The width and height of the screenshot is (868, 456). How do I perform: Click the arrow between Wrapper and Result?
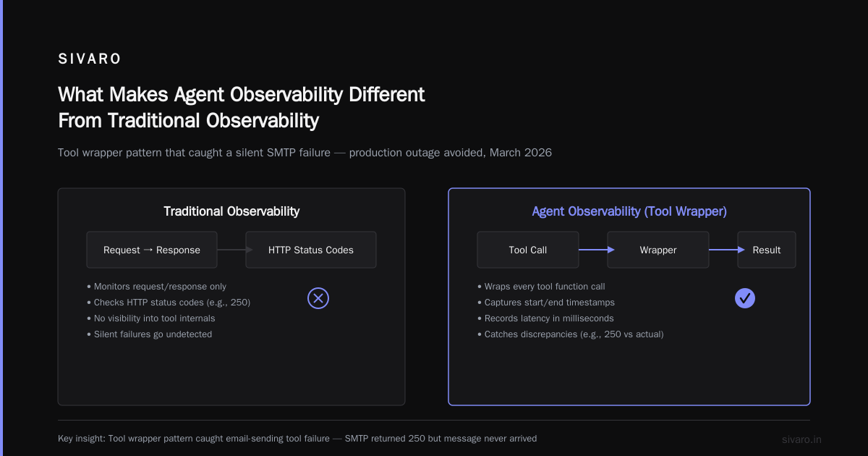(x=727, y=250)
